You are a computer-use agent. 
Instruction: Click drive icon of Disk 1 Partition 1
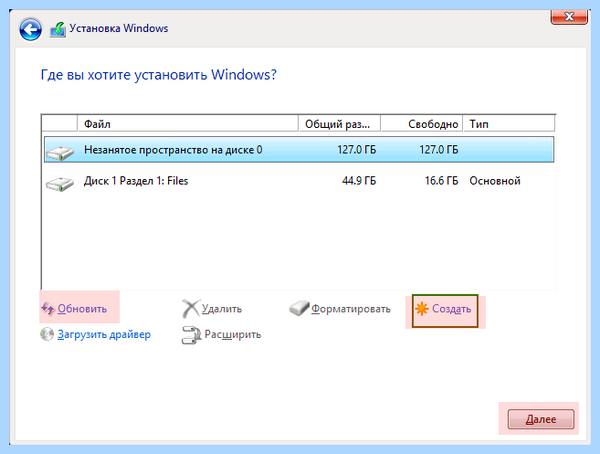60,184
